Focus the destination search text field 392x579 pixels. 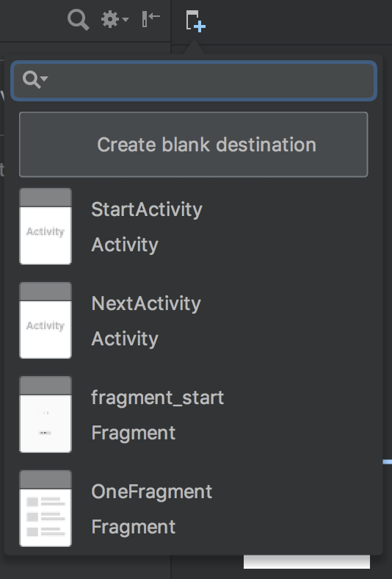point(194,81)
